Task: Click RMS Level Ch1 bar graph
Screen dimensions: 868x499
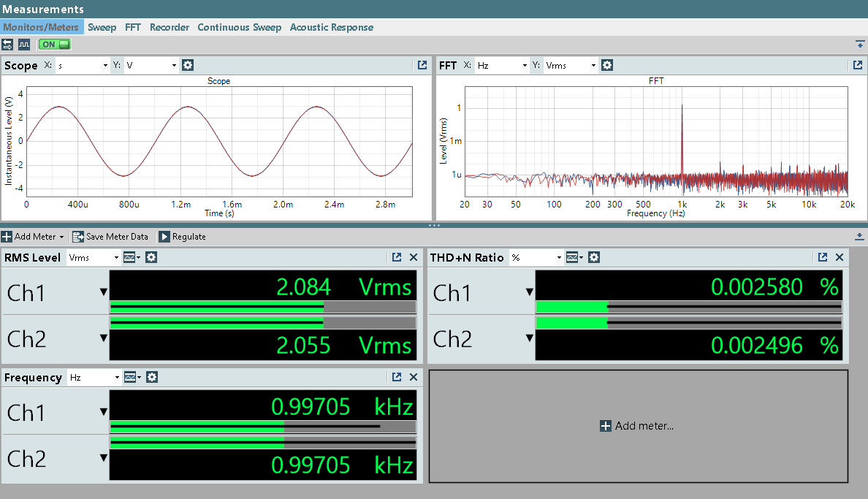Action: tap(263, 307)
